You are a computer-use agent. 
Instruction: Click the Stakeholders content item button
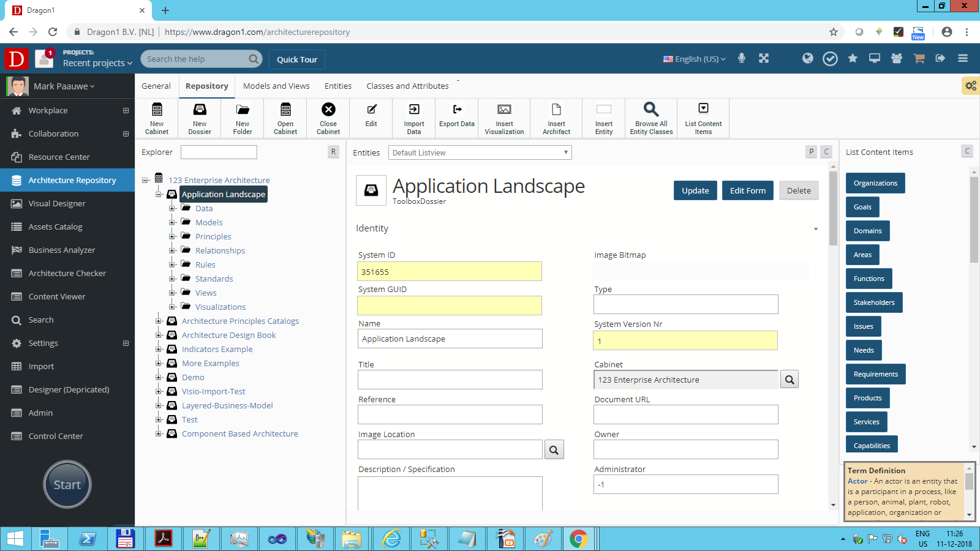point(874,302)
